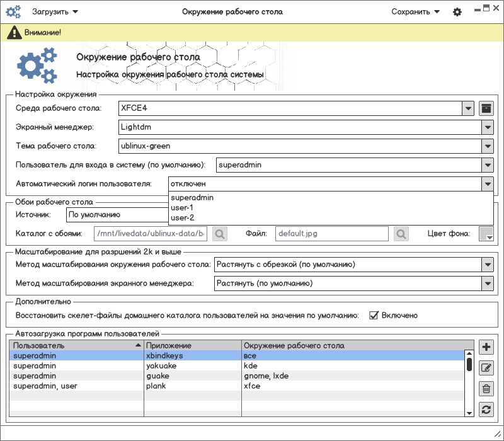Open the Загрузить menu
The height and width of the screenshot is (441, 504).
click(x=55, y=11)
